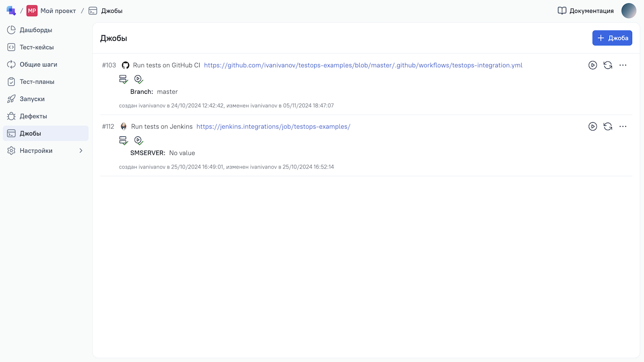The height and width of the screenshot is (362, 644).
Task: Click sync icon for Jenkins job
Action: 608,126
